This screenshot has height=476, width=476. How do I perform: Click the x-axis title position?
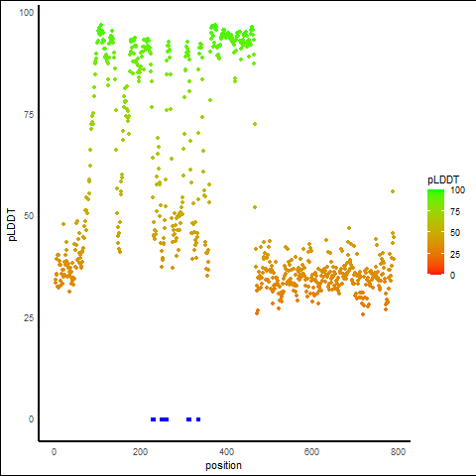coord(223,465)
